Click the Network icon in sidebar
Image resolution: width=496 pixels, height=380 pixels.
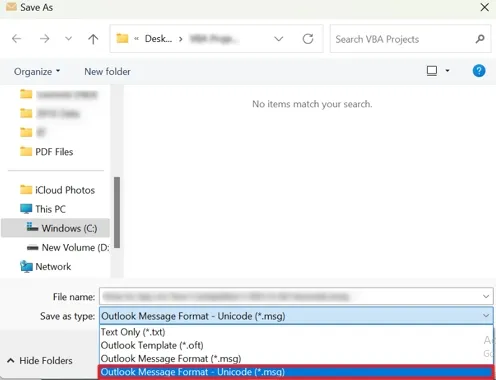tap(26, 267)
